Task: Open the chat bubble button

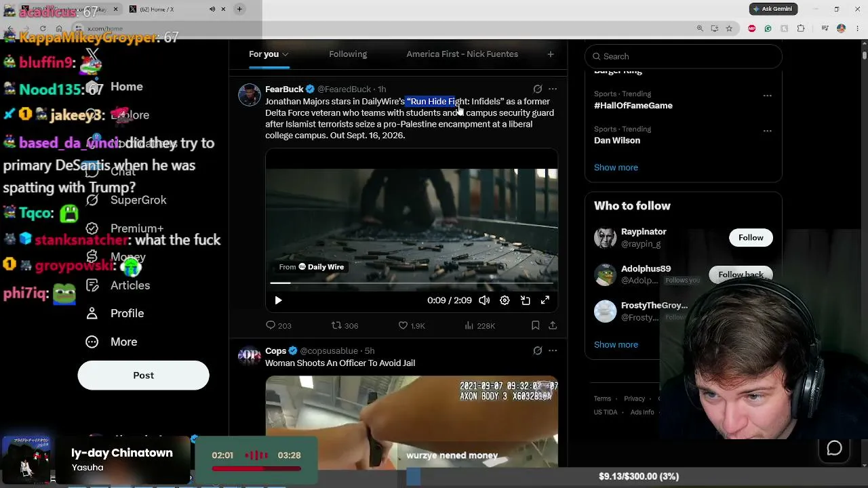Action: tap(834, 448)
